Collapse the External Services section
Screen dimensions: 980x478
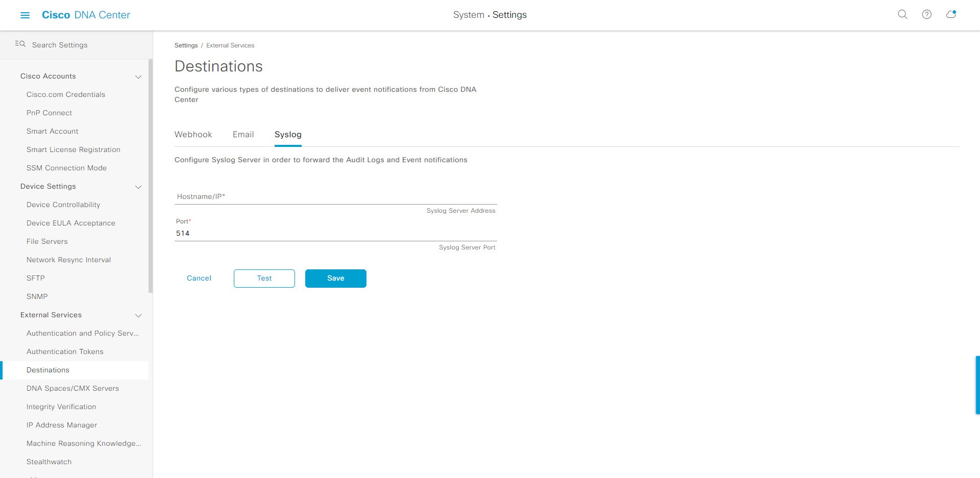click(x=138, y=315)
